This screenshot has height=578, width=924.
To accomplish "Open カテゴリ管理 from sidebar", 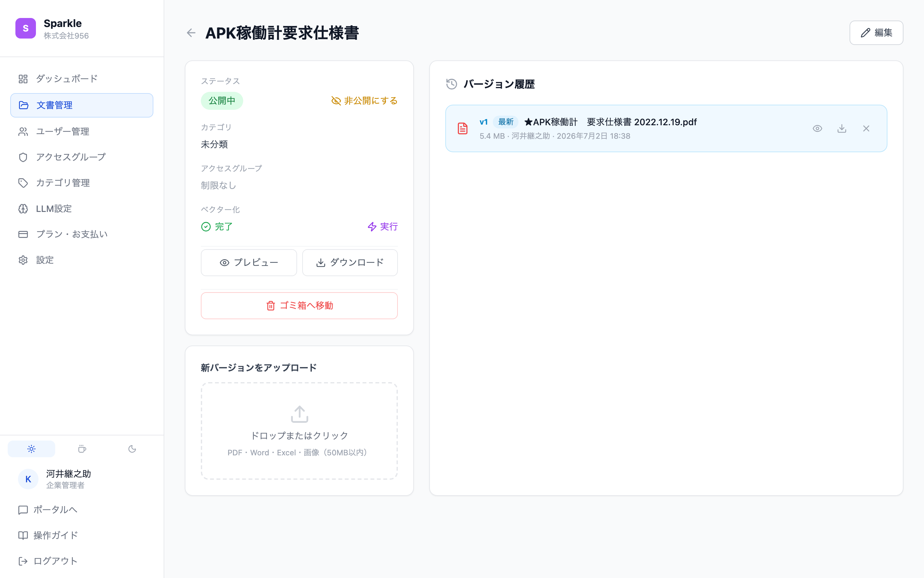I will [x=82, y=183].
